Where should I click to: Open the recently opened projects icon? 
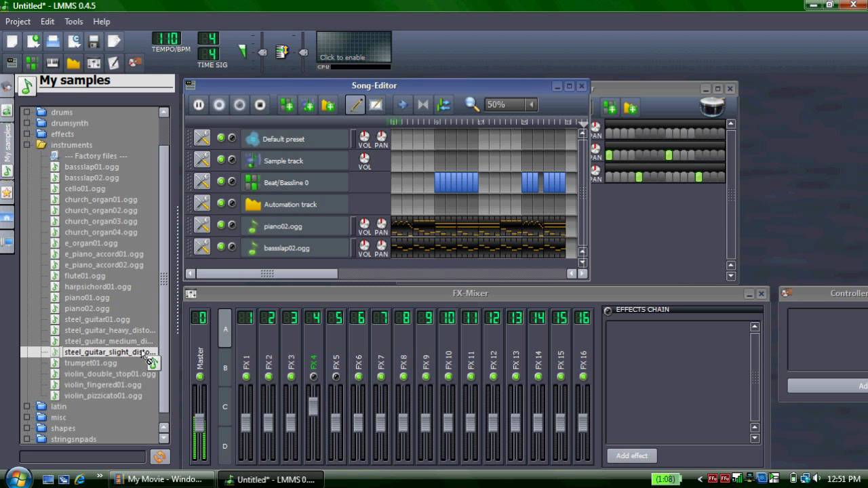click(73, 42)
